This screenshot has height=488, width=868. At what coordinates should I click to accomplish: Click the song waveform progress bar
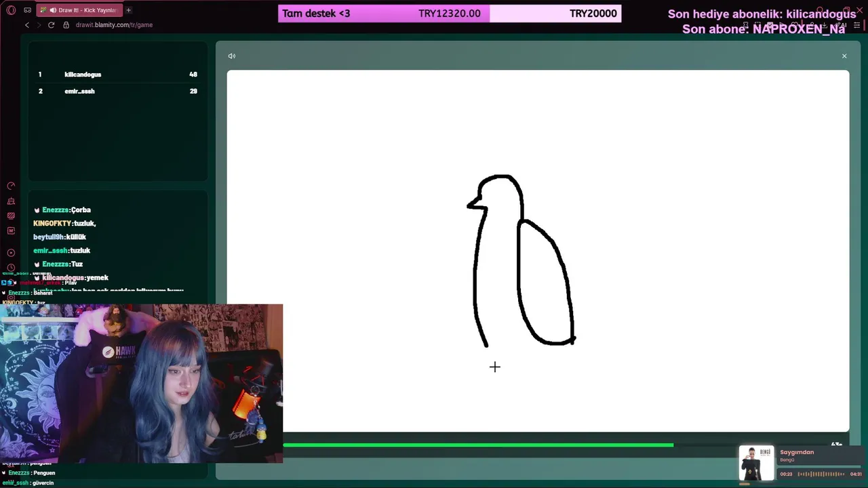[x=822, y=474]
